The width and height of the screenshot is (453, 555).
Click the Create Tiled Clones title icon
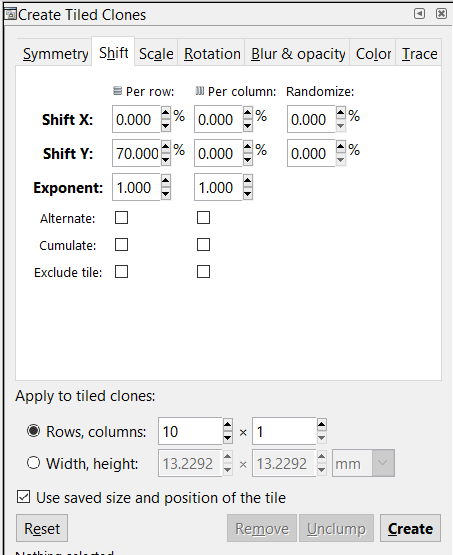[x=10, y=14]
